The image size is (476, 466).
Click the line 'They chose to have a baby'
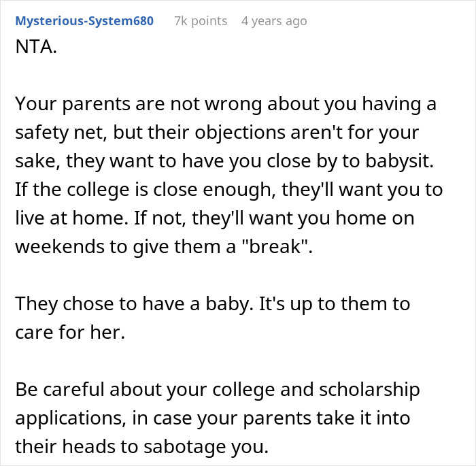212,303
